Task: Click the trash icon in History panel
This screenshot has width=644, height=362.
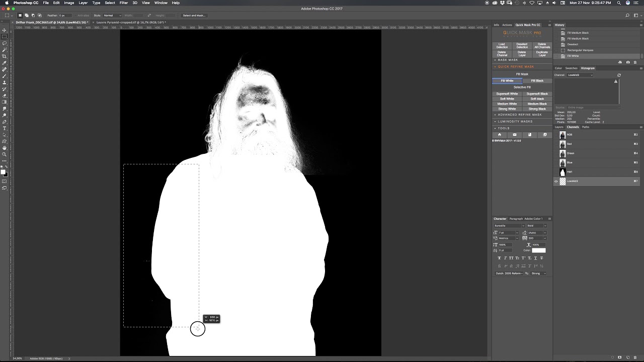Action: 635,62
